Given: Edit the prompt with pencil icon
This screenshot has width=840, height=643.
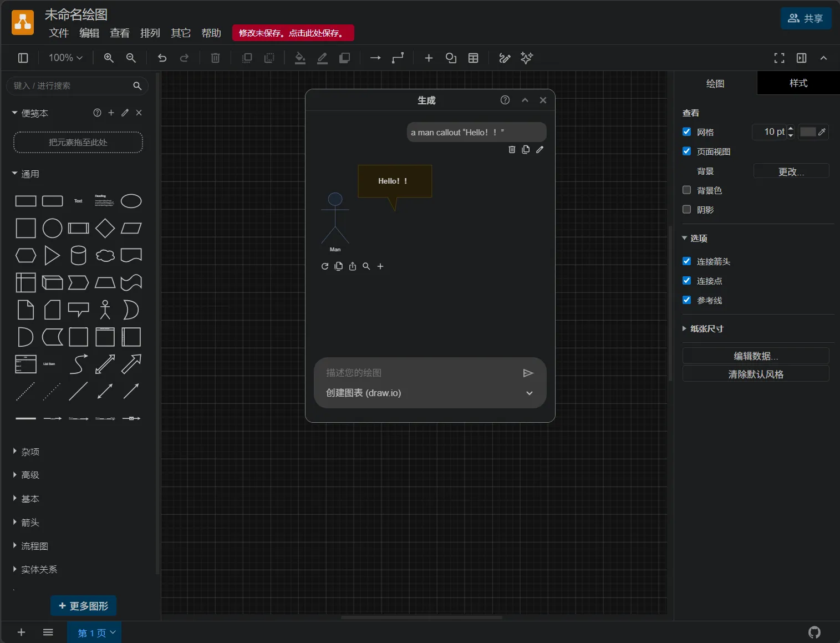Looking at the screenshot, I should (539, 149).
